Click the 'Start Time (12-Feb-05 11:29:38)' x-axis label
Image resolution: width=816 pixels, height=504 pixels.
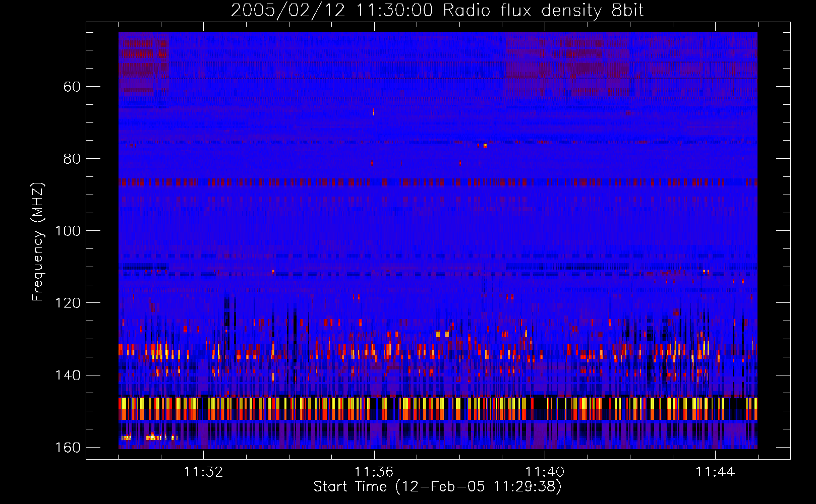coord(437,487)
